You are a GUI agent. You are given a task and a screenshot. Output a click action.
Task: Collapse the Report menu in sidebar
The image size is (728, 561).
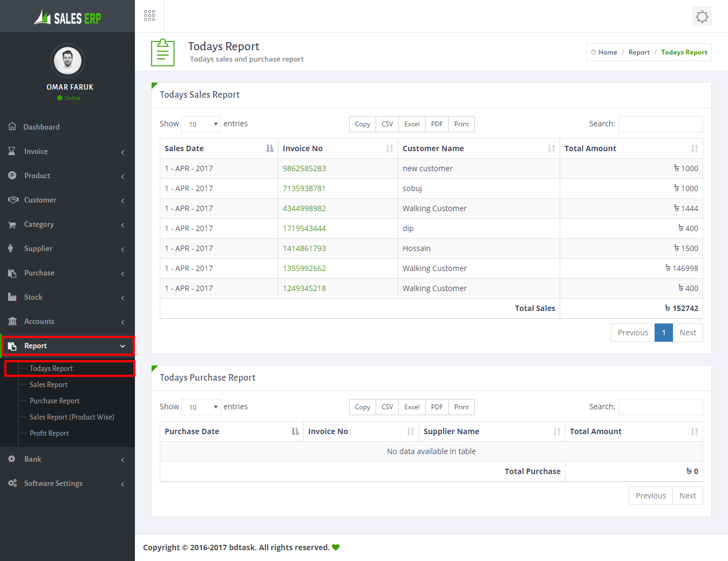[x=68, y=346]
